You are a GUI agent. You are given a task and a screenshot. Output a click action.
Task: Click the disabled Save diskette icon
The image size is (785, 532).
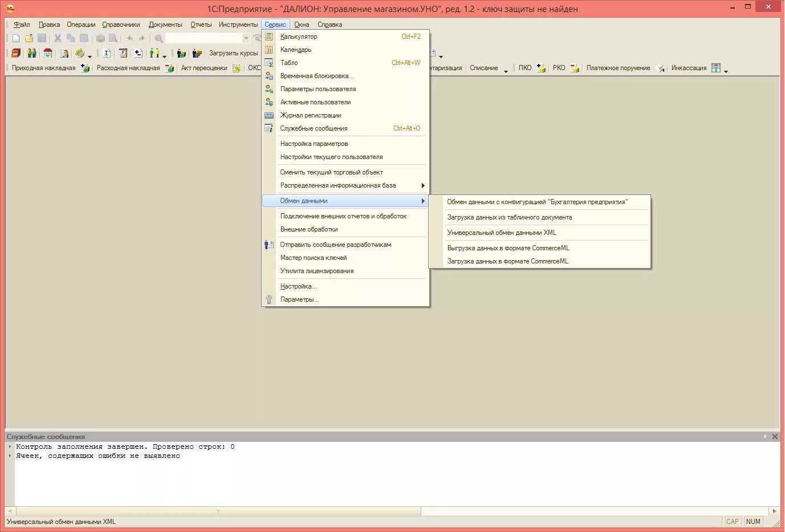coord(42,38)
